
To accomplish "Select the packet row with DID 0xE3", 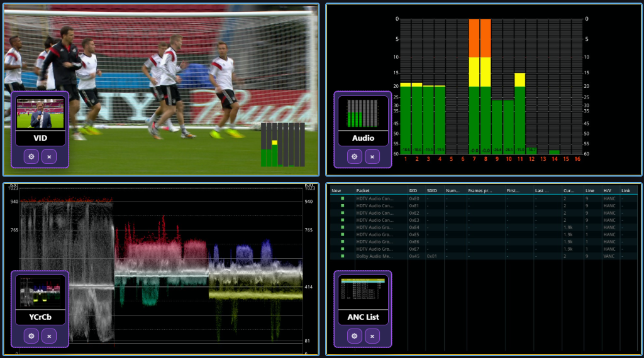I will click(x=484, y=220).
